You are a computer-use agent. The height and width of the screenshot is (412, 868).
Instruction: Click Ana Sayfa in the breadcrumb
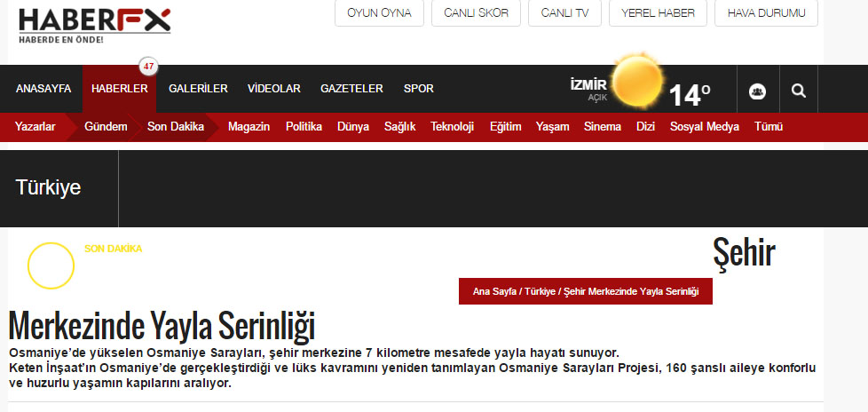(495, 291)
